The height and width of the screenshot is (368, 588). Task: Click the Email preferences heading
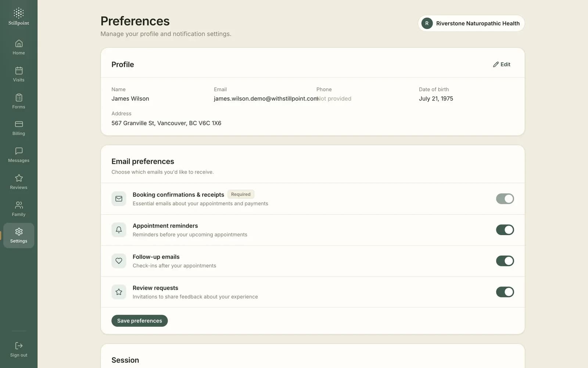click(143, 161)
